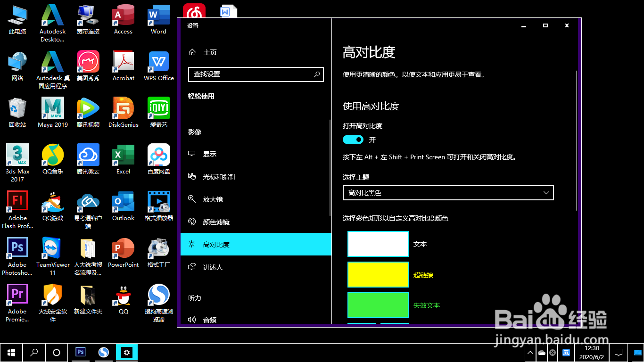Pick the white 文本 color rectangle
The image size is (644, 362).
pos(378,244)
